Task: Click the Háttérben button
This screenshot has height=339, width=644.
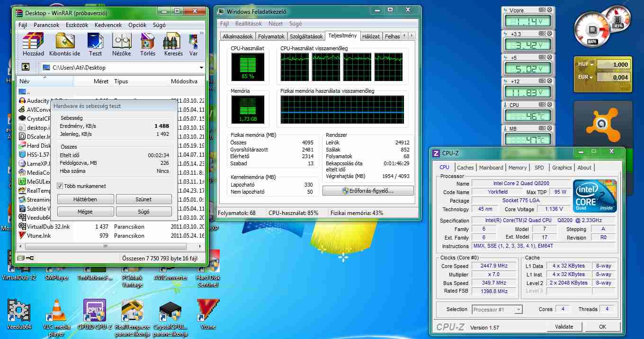Action: (85, 199)
